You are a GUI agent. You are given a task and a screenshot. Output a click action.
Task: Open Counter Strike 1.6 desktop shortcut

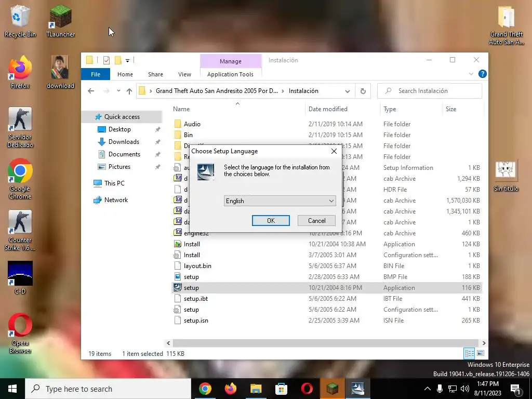pyautogui.click(x=20, y=230)
